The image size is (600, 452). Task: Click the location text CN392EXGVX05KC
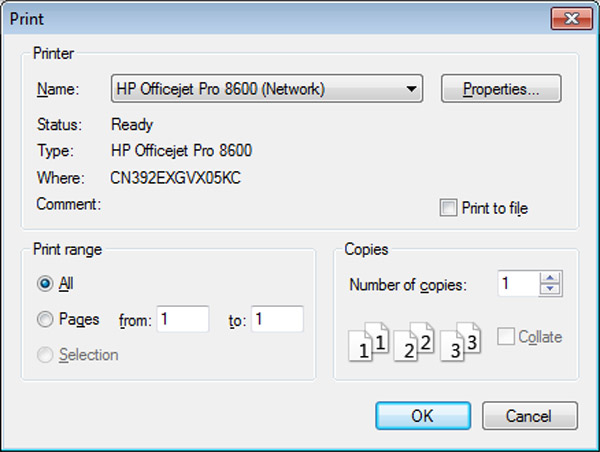coord(176,178)
